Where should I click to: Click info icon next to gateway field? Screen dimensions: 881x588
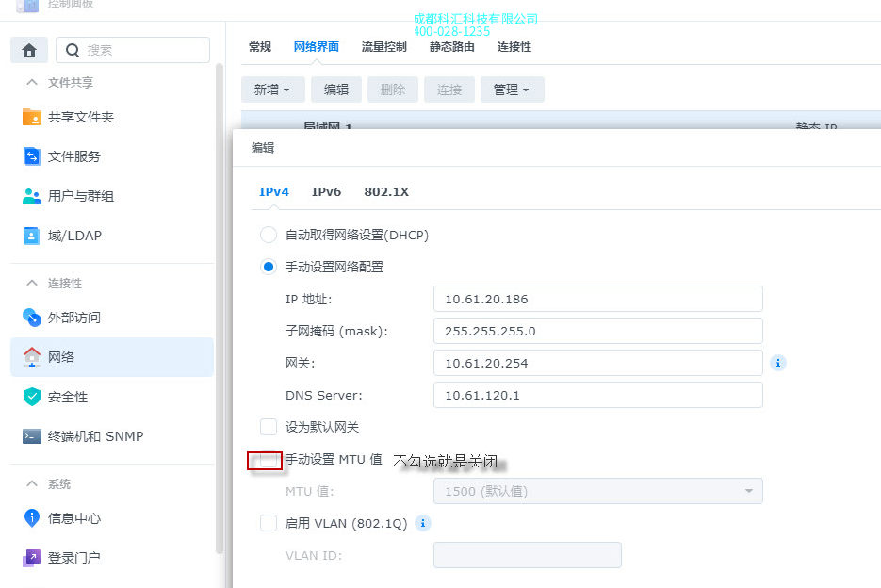coord(778,363)
